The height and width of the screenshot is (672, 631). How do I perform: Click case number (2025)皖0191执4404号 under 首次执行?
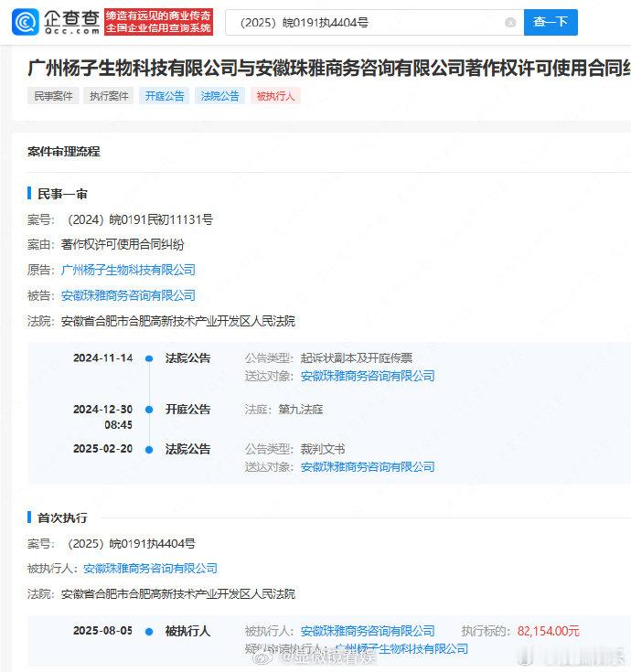coord(129,543)
